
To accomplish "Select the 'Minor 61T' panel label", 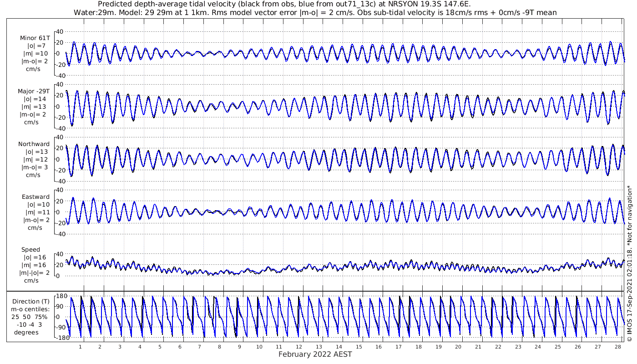I will tap(35, 38).
